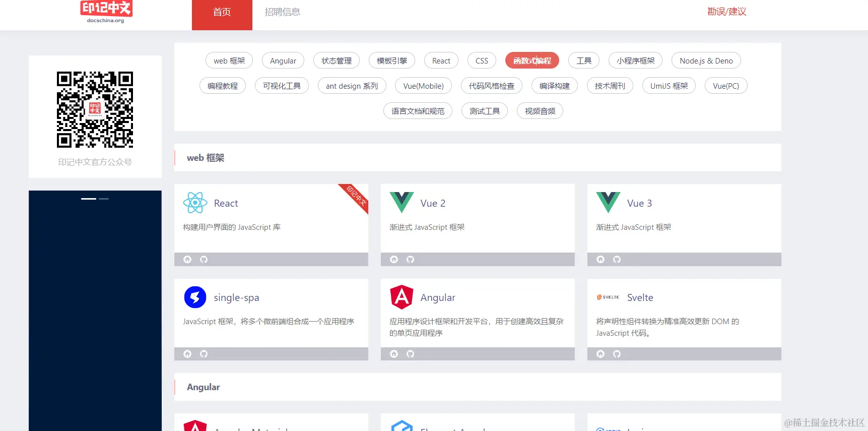Click the 印记中文 red corner ribbon on React card
Viewport: 868px width, 431px height.
[356, 196]
